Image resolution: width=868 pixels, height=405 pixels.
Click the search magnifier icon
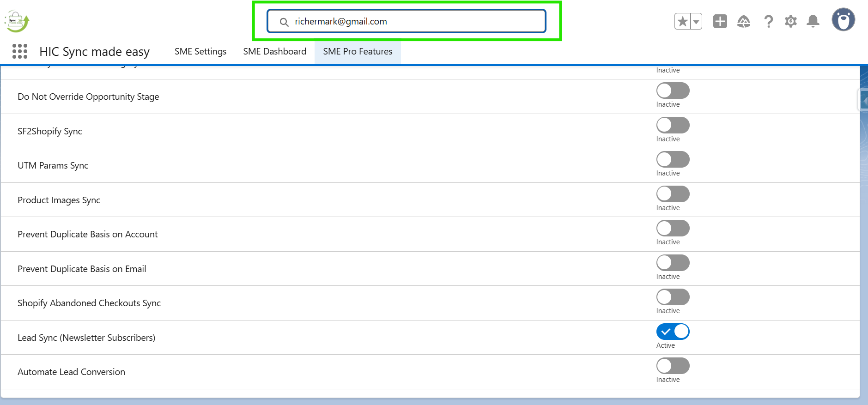coord(284,22)
